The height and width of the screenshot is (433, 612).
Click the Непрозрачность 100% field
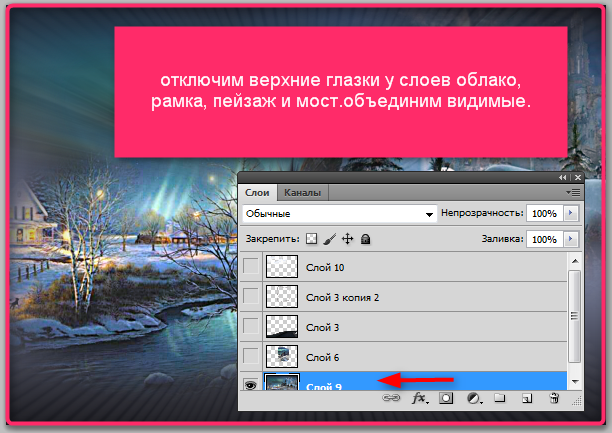point(544,213)
